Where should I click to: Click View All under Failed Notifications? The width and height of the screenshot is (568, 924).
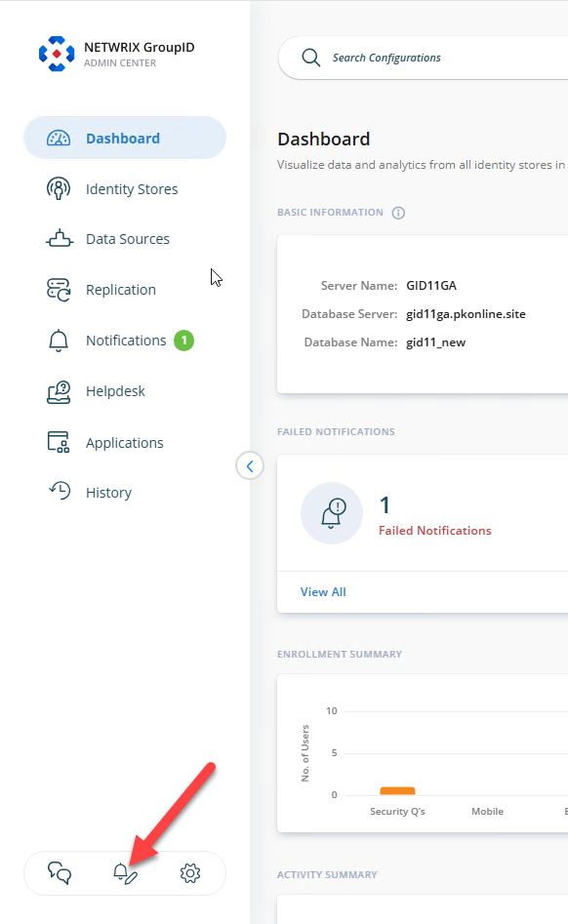tap(323, 591)
